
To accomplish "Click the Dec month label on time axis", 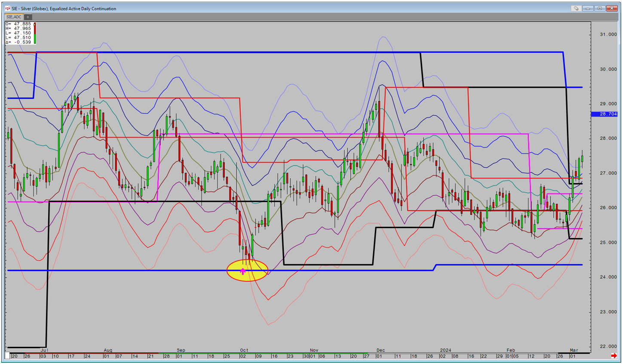I will tap(380, 350).
